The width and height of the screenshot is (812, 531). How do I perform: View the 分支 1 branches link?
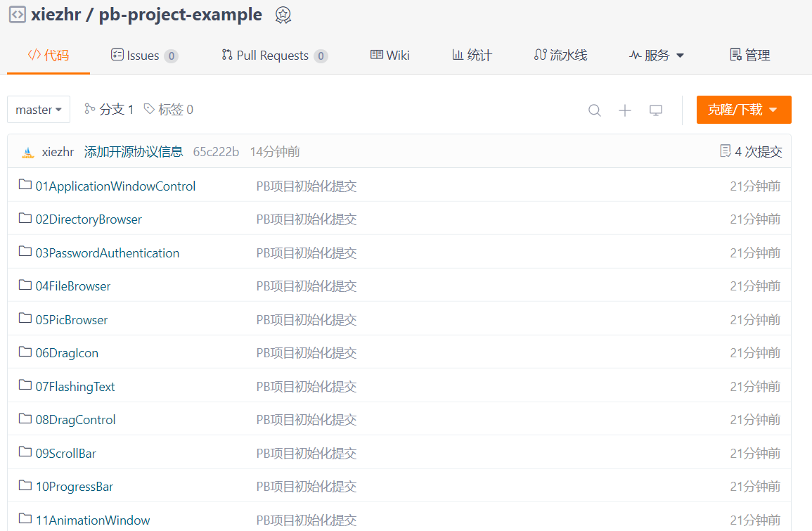pyautogui.click(x=109, y=109)
